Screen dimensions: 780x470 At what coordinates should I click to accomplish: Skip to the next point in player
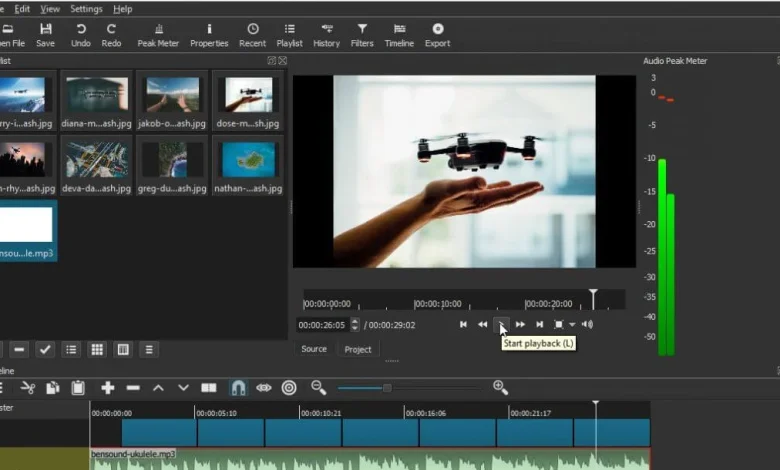pyautogui.click(x=539, y=325)
